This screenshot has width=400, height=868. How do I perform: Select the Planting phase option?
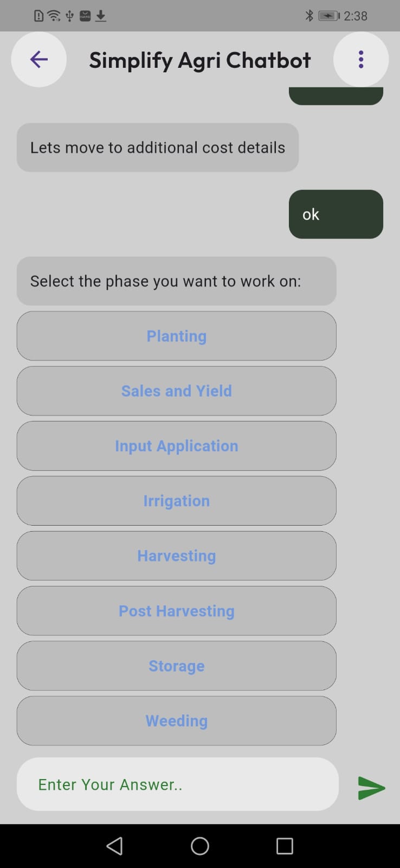(177, 336)
